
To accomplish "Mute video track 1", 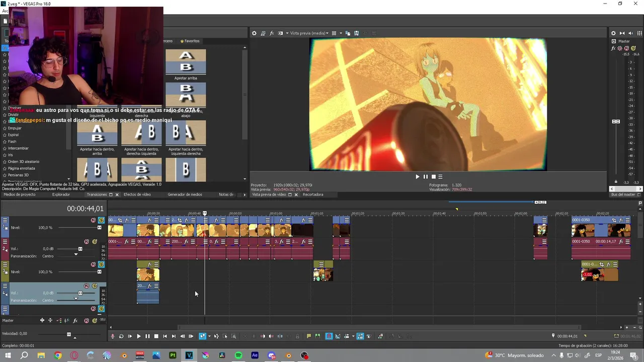I will coord(93,220).
